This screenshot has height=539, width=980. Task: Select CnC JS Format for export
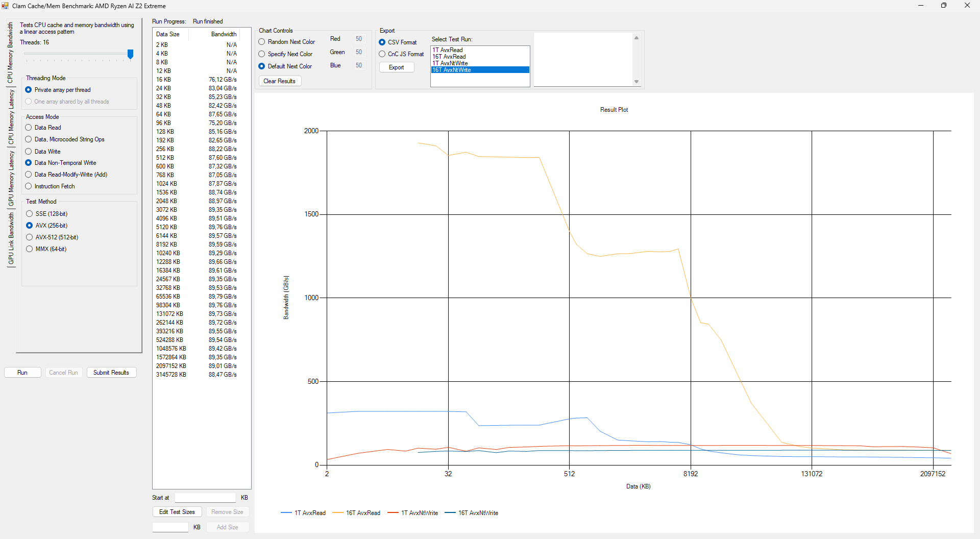[x=382, y=54]
